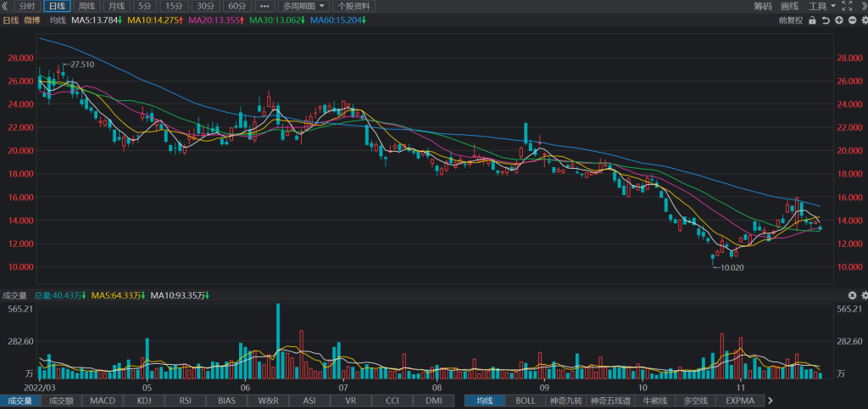Open more periods via ellipsis button
This screenshot has width=868, height=409.
(264, 6)
